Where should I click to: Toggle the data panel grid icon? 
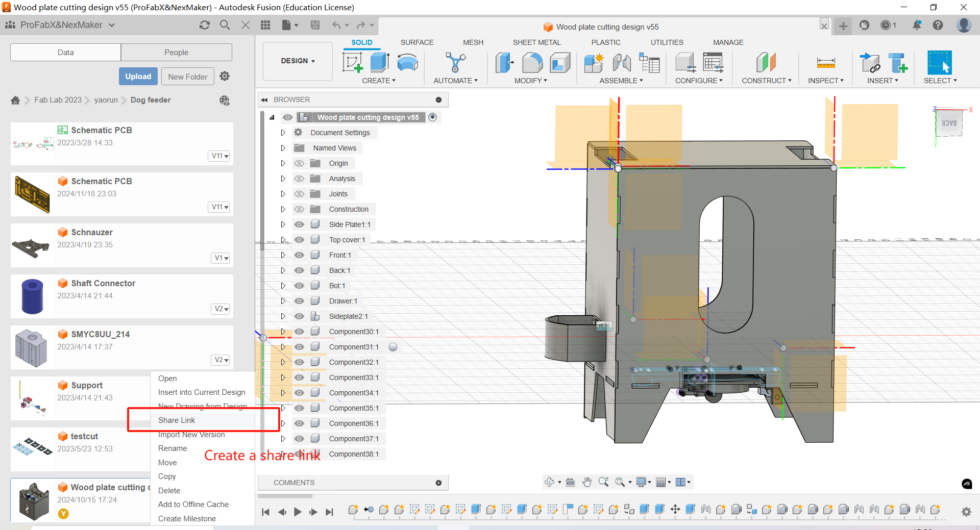tap(265, 25)
